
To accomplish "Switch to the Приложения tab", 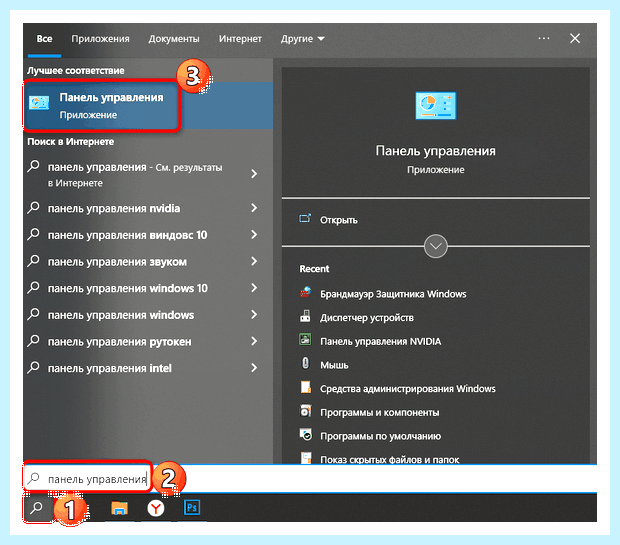I will (100, 39).
